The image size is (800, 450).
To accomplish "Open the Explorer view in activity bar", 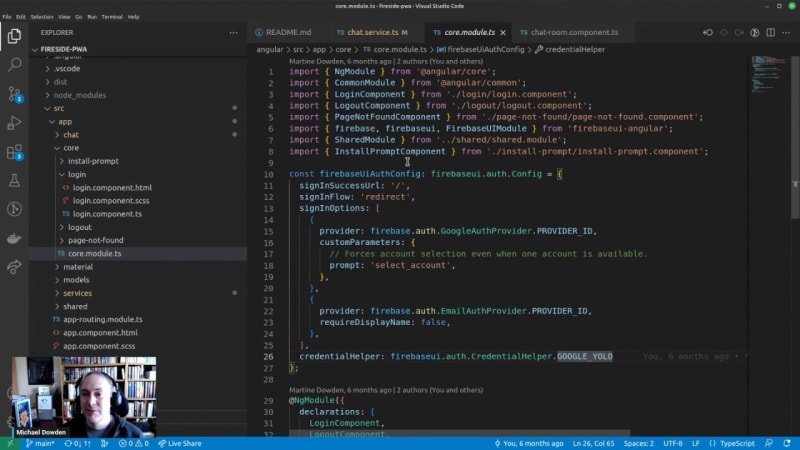I will click(x=14, y=36).
